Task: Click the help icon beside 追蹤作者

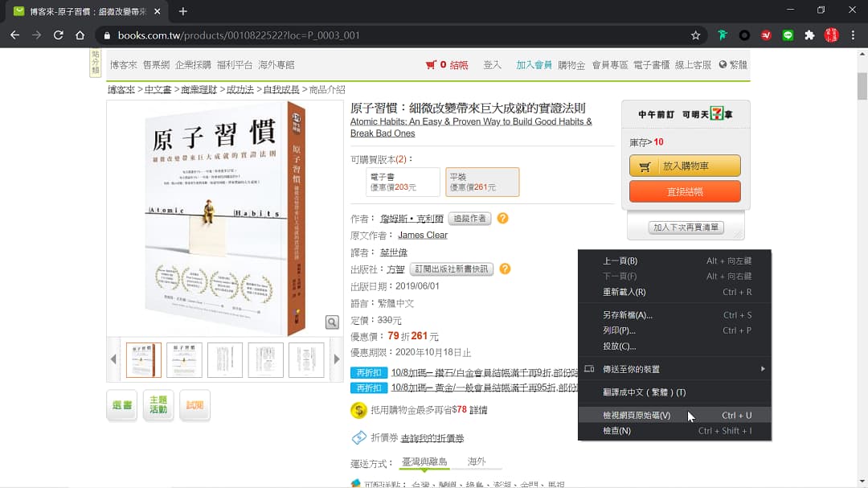Action: (x=502, y=218)
